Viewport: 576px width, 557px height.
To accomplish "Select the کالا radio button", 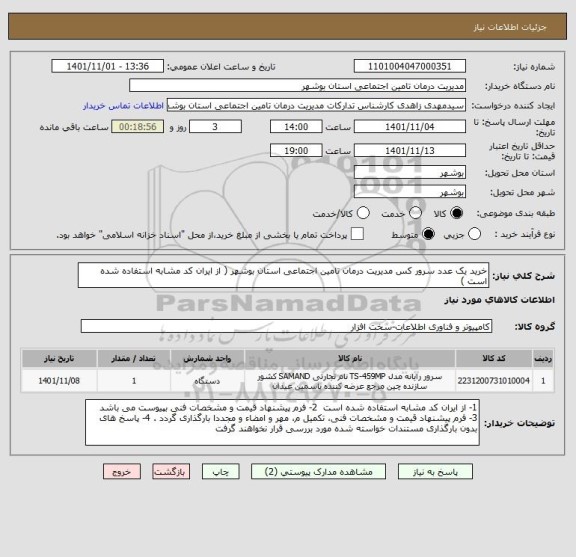I will pyautogui.click(x=456, y=213).
